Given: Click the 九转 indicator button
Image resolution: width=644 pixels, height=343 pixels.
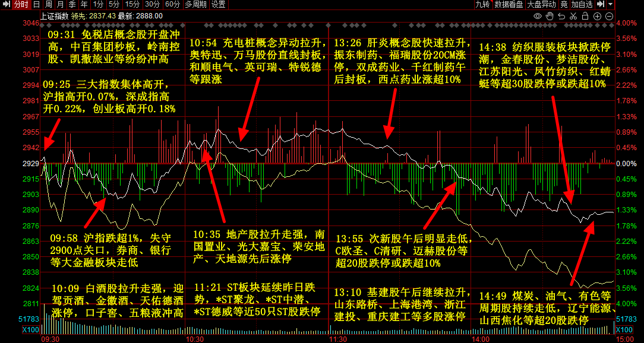Looking at the screenshot, I should point(482,4).
